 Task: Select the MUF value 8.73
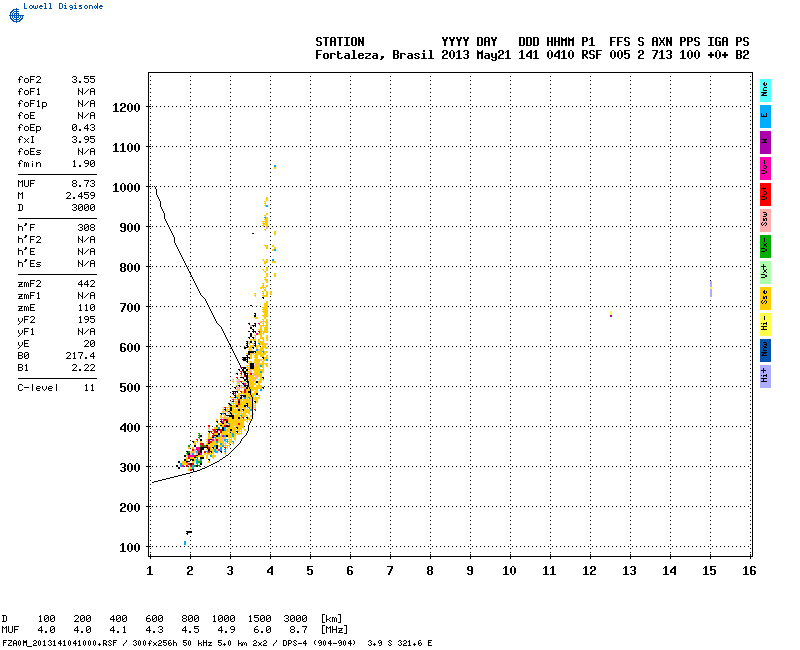83,184
